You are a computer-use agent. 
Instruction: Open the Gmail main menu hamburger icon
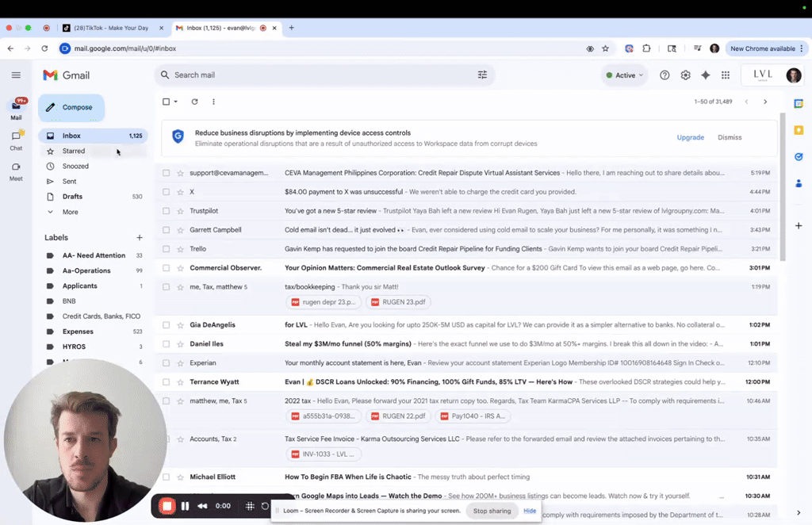pyautogui.click(x=16, y=75)
